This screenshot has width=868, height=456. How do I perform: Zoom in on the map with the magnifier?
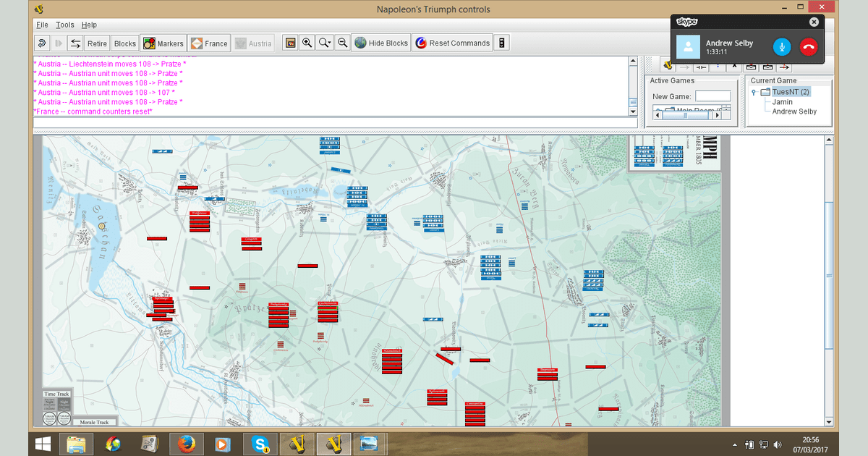pos(307,42)
